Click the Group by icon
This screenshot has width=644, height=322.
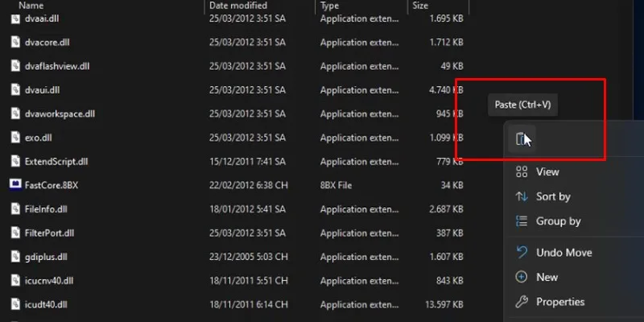coord(522,221)
